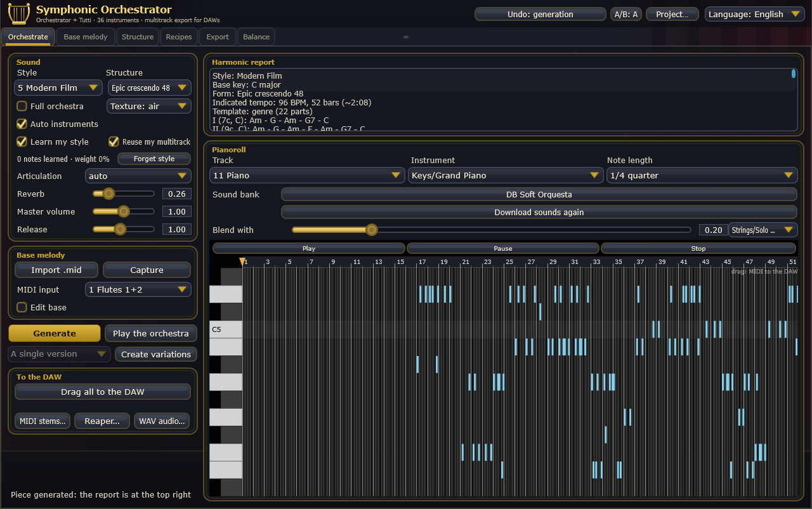Expand the Structure dropdown Epic crescendo 48
812x509 pixels.
click(149, 88)
